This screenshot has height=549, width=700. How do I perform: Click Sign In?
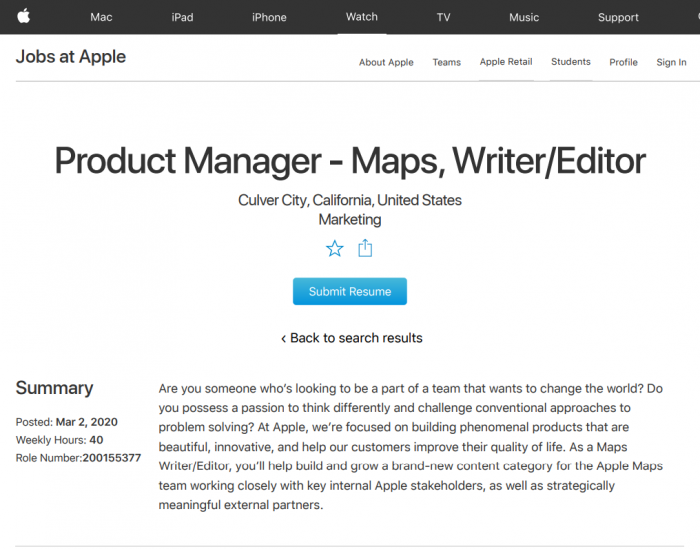671,62
